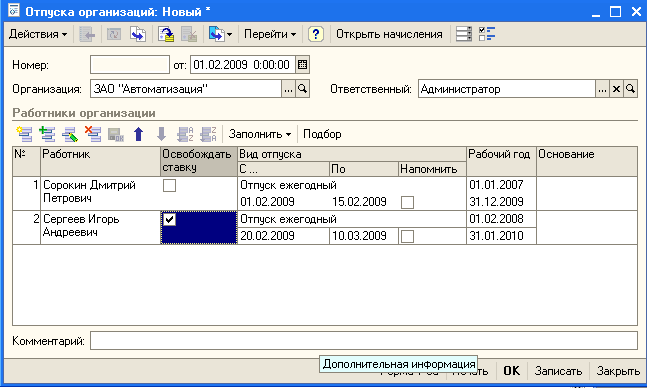The image size is (647, 388).
Task: Click the Организация field
Action: coord(186,89)
